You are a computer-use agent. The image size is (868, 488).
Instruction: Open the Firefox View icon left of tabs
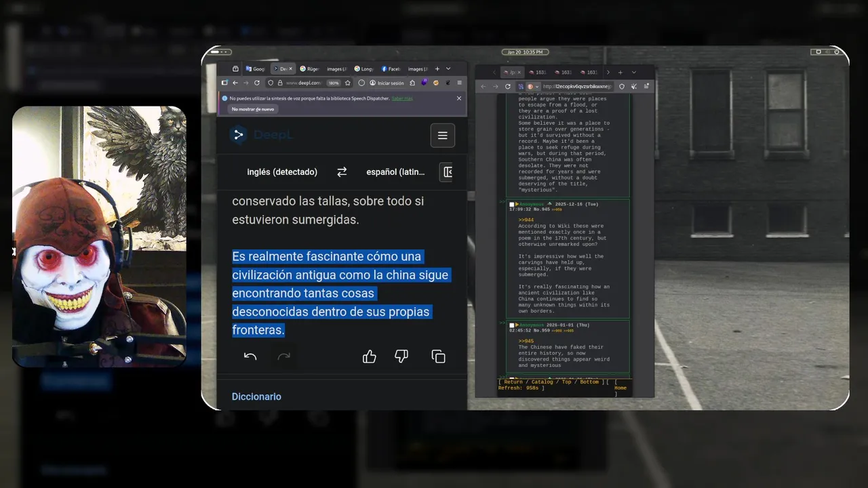[235, 69]
